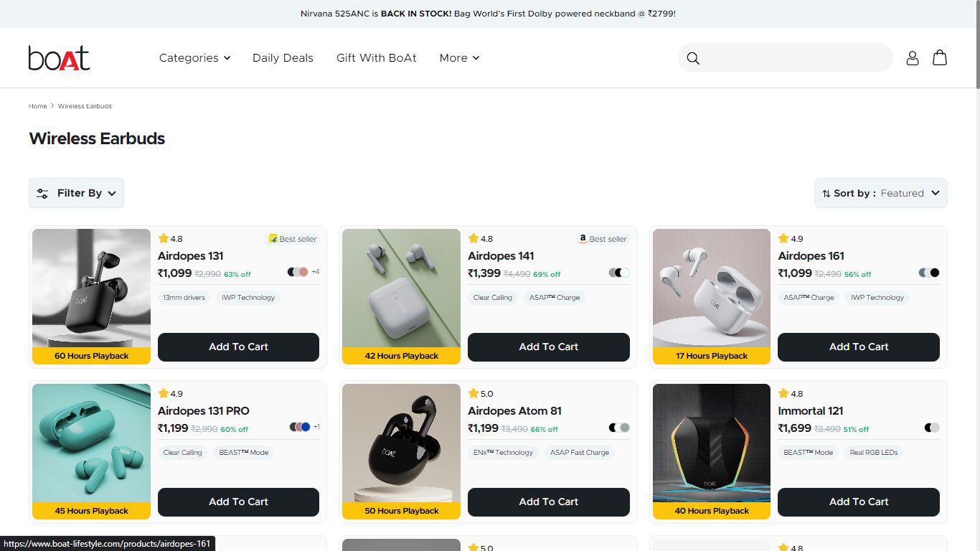
Task: Click the Amazon Best seller badge on Airdopes 141
Action: point(603,239)
